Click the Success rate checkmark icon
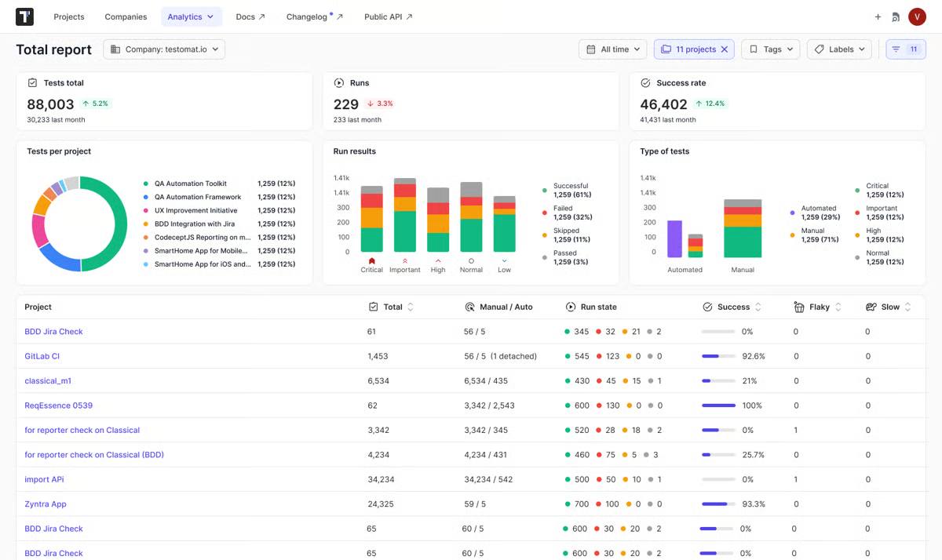This screenshot has height=560, width=942. pyautogui.click(x=645, y=82)
